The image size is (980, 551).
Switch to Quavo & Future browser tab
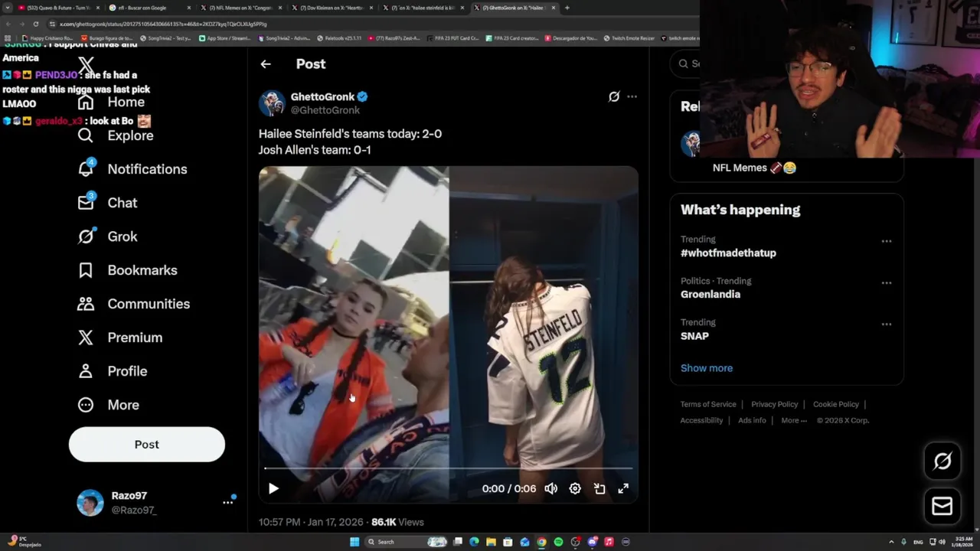coord(59,8)
